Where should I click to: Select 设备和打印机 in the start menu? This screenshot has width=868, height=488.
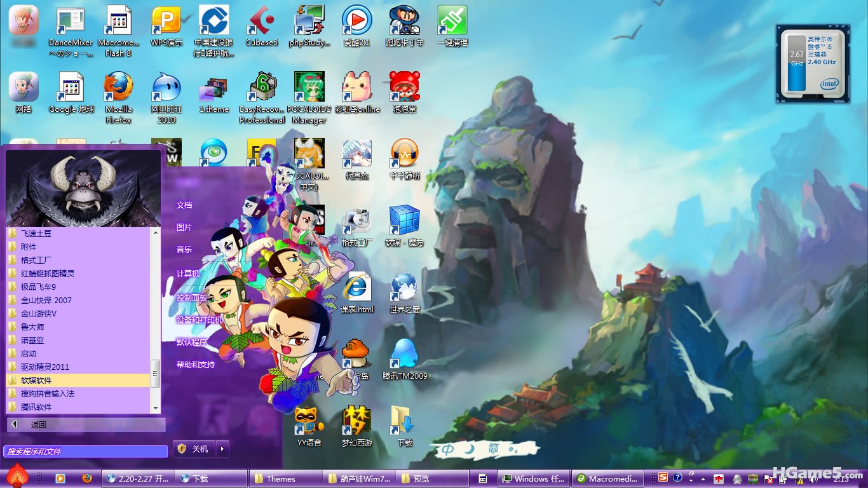point(200,320)
